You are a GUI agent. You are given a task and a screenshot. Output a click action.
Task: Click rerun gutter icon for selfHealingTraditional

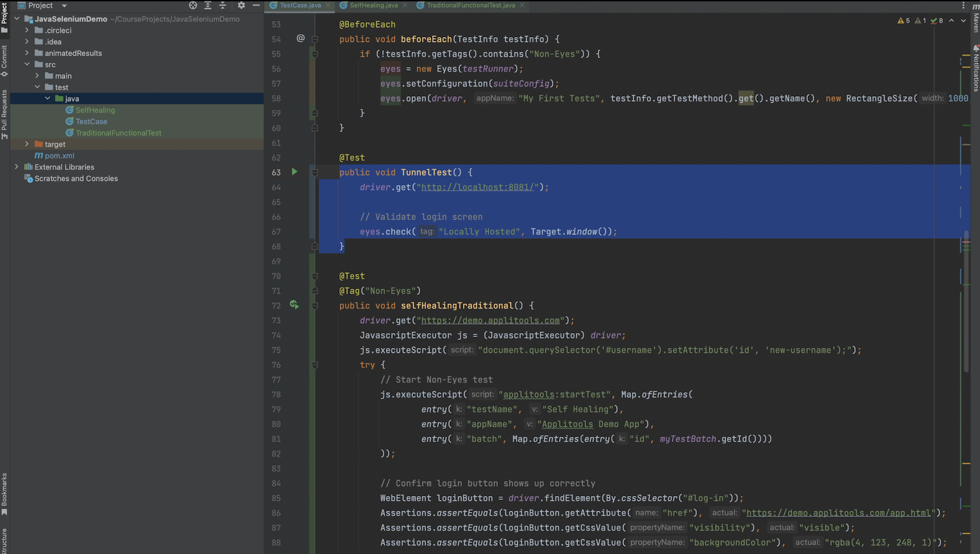(294, 305)
